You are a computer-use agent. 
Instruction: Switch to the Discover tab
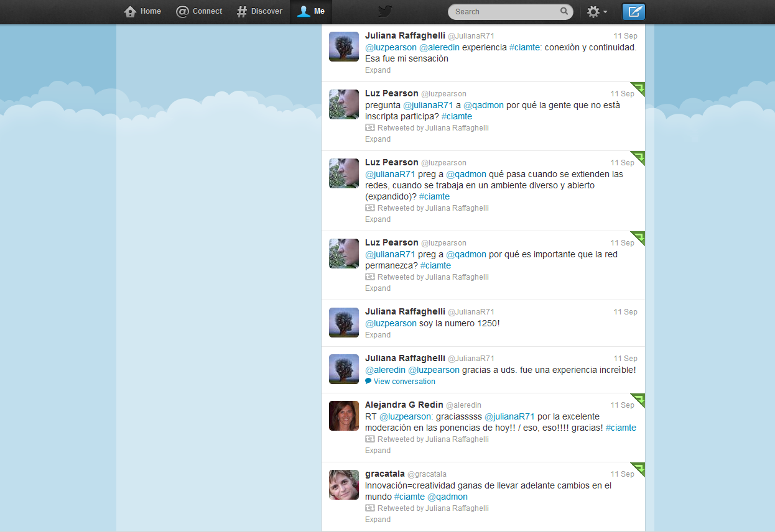click(259, 12)
